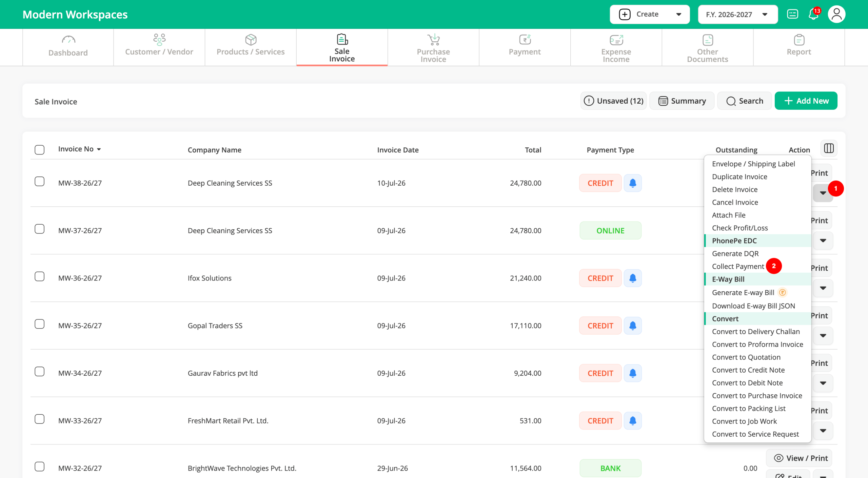Select Envelope / Shipping Label from menu
The image size is (868, 478).
pyautogui.click(x=757, y=164)
